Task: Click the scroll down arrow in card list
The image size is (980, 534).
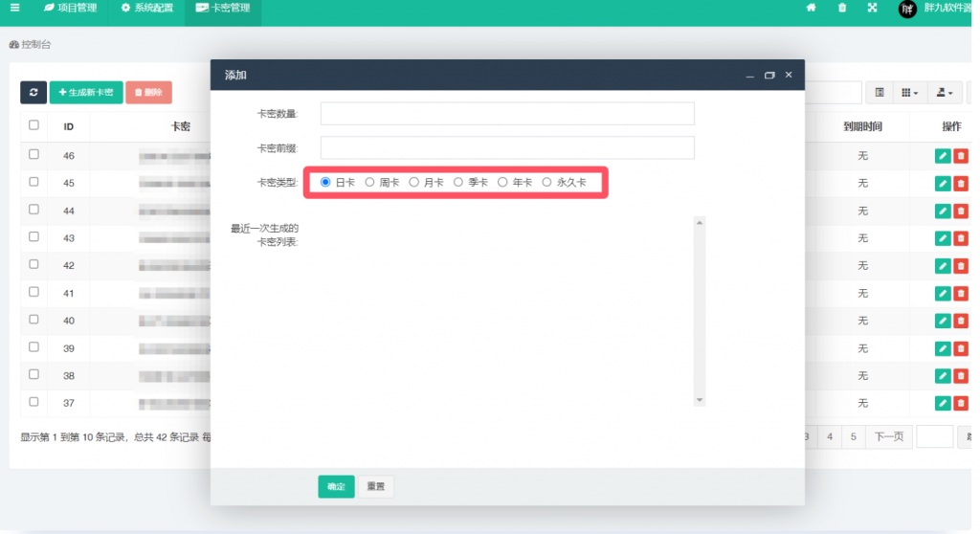Action: tap(700, 400)
